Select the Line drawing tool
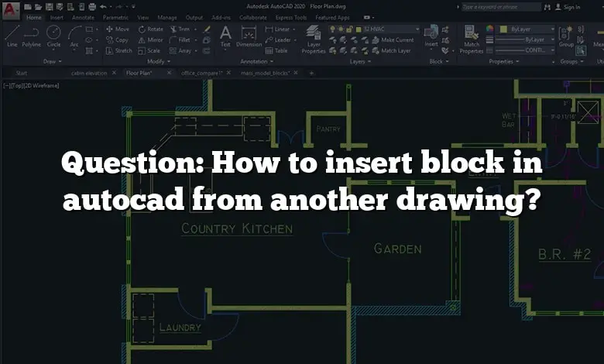This screenshot has width=604, height=364. click(12, 36)
